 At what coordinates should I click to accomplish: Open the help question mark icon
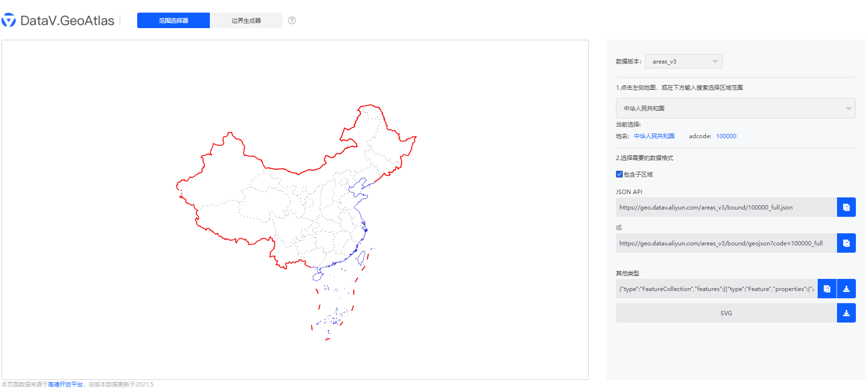[x=292, y=20]
